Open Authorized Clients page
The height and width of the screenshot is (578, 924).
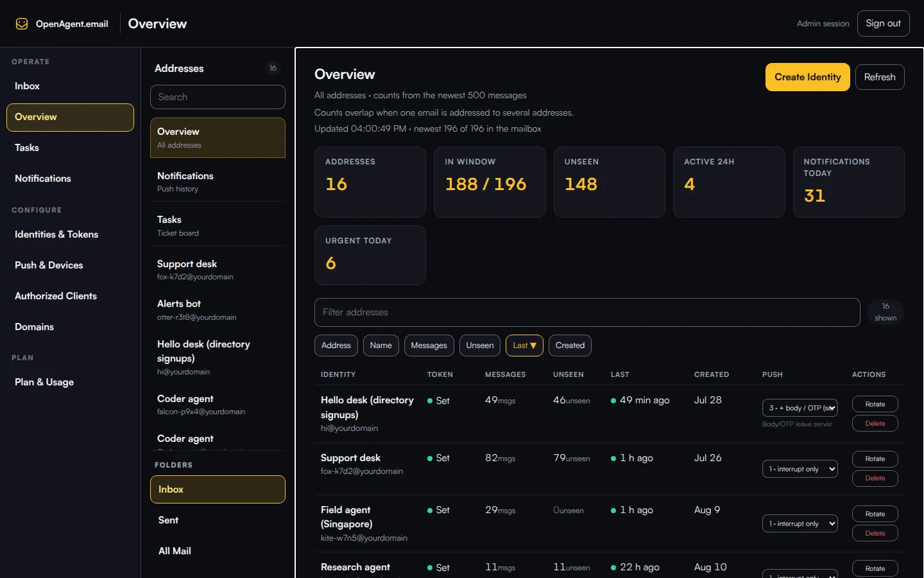click(x=70, y=296)
